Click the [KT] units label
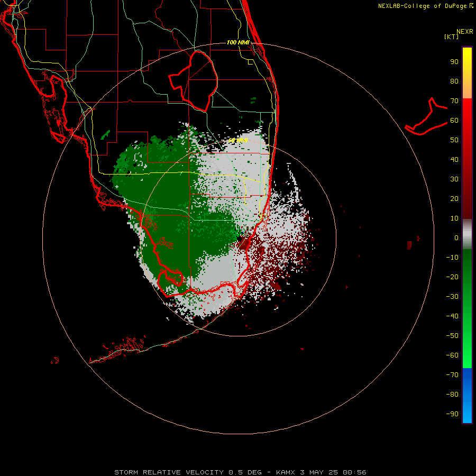This screenshot has width=476, height=476. [452, 36]
